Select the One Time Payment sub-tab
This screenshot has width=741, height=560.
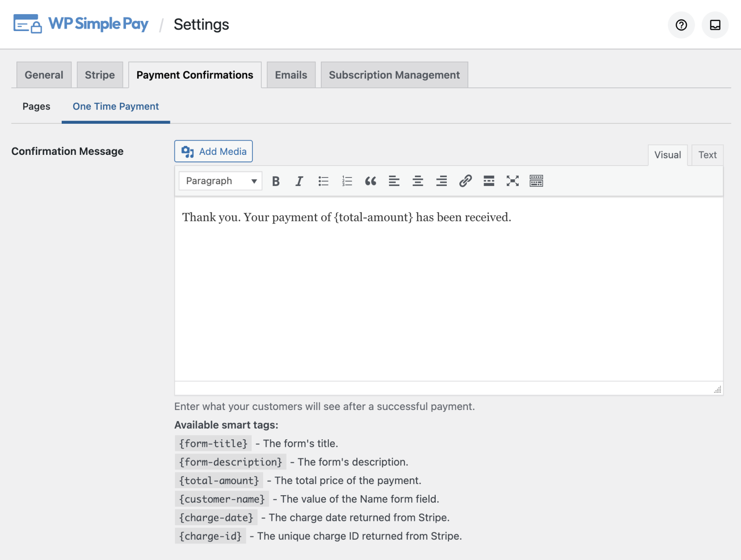[116, 106]
